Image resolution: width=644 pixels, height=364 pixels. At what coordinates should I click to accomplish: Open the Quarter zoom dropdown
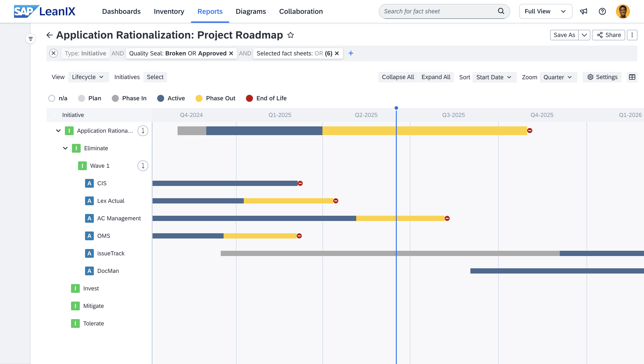click(x=558, y=77)
